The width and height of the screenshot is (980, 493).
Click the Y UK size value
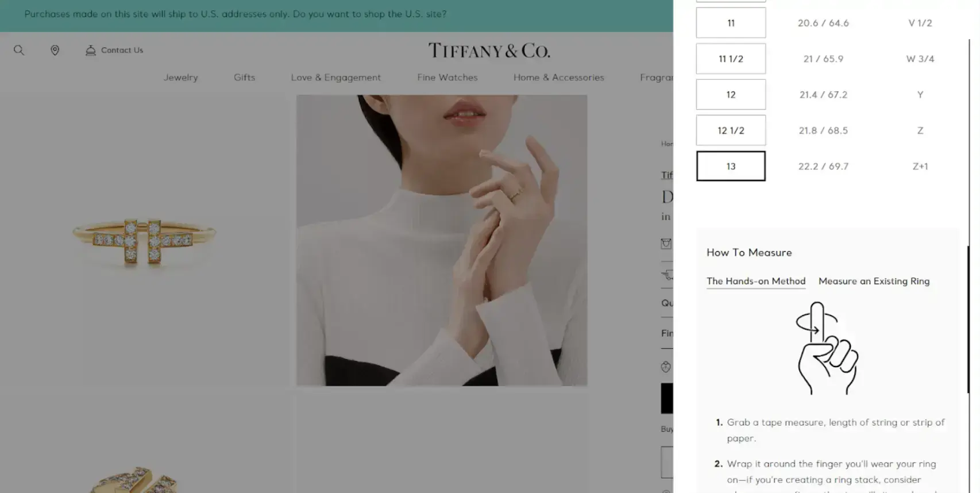point(920,94)
